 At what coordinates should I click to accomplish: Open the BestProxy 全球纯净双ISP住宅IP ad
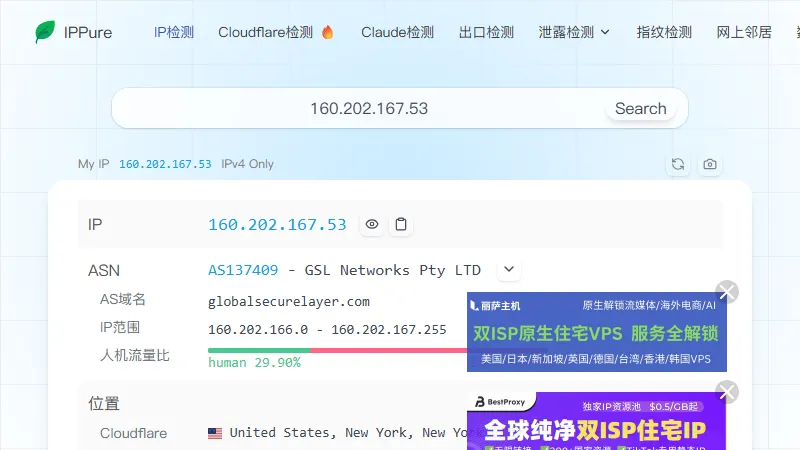(596, 421)
